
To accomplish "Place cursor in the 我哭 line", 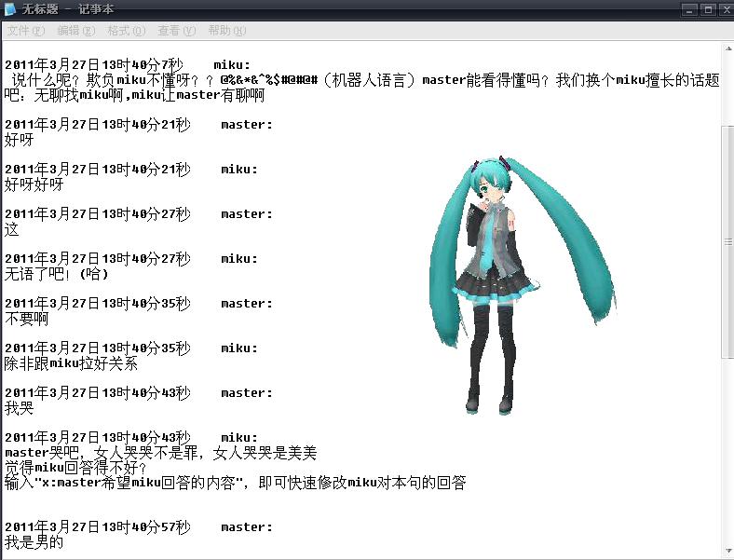I will click(x=19, y=408).
